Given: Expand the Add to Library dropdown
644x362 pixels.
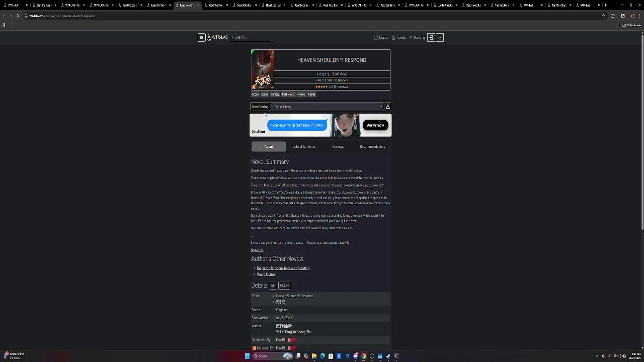Looking at the screenshot, I should point(327,107).
